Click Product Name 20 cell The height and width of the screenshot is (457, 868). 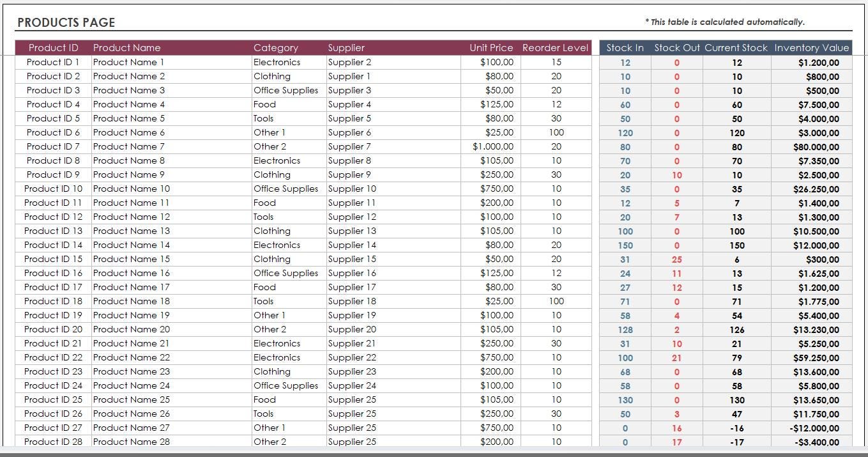[171, 329]
